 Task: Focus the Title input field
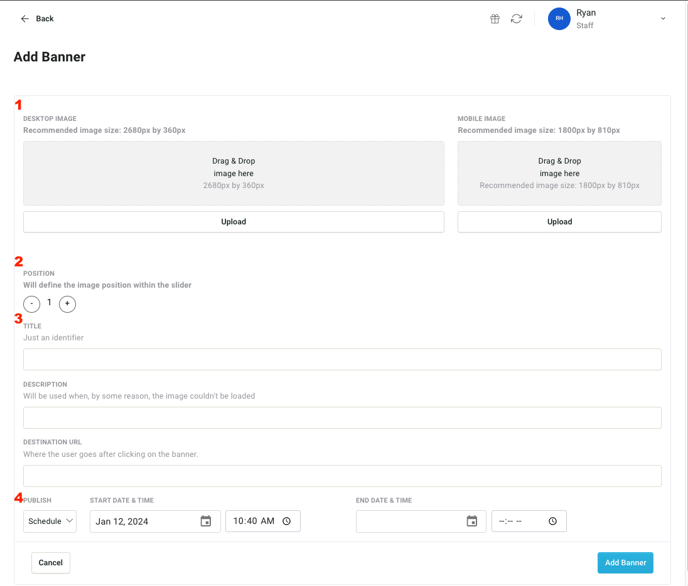[342, 359]
